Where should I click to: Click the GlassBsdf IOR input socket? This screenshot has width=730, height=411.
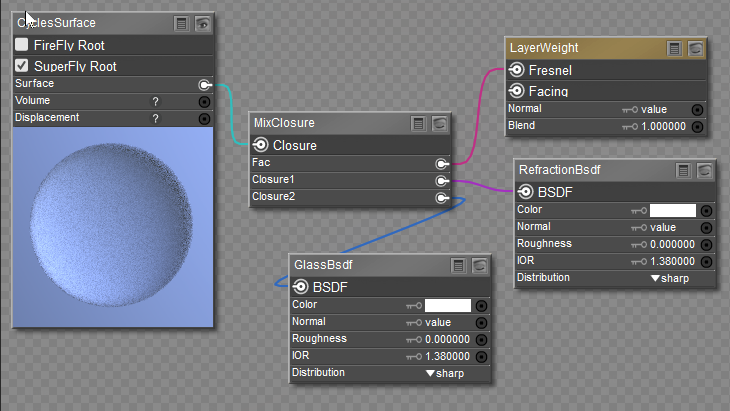click(481, 357)
